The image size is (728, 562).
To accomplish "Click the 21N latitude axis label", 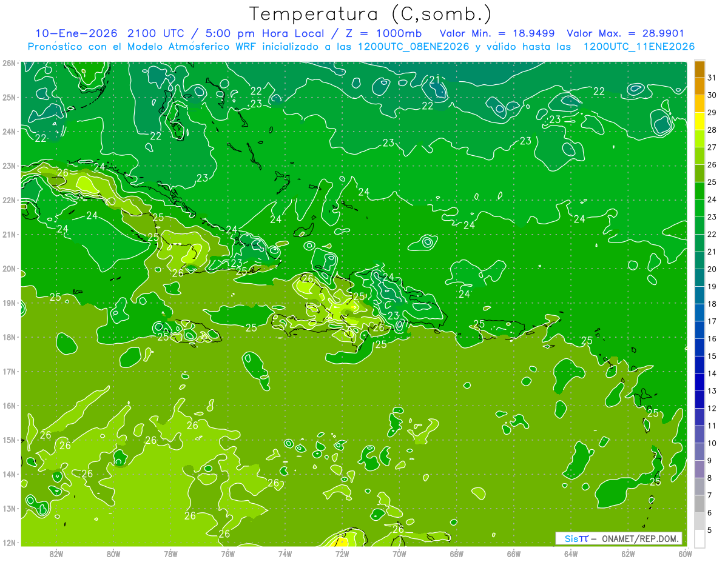I will click(x=8, y=235).
